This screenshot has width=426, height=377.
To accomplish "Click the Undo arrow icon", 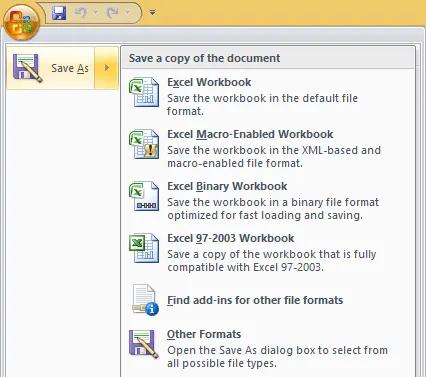I will (80, 13).
